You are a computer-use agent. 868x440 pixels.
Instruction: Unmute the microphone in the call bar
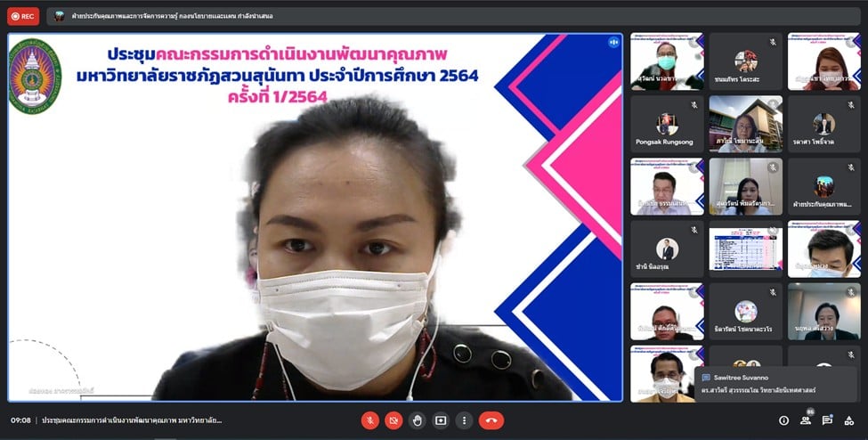369,420
